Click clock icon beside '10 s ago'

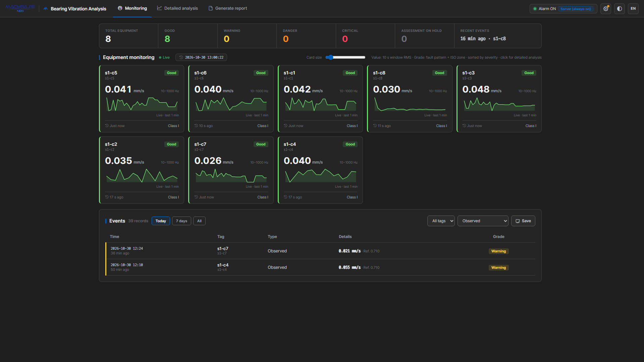(196, 126)
